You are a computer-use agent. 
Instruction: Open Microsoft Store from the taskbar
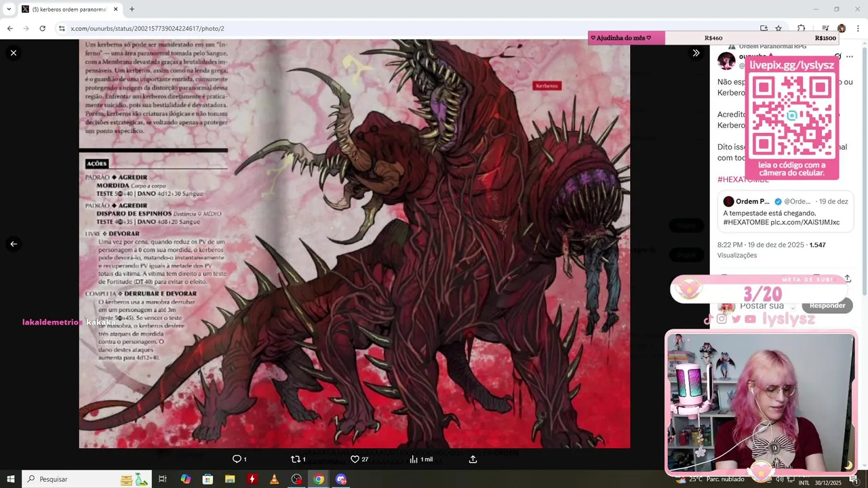click(x=208, y=479)
